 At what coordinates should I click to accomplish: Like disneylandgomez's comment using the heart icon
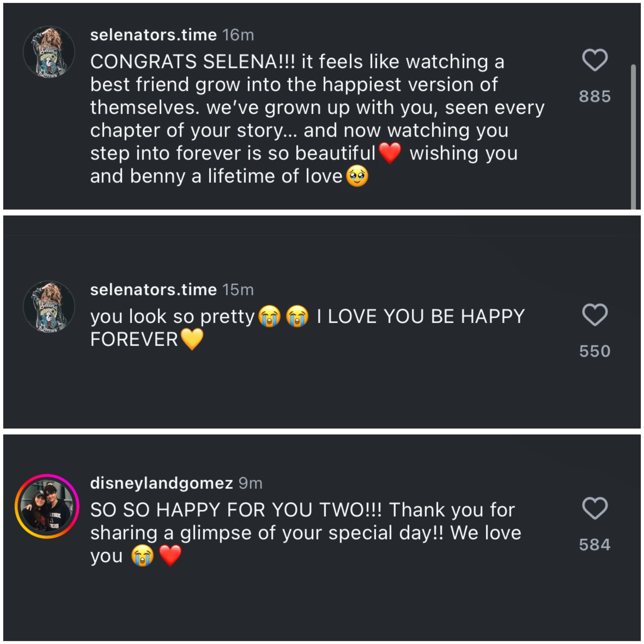click(x=595, y=508)
